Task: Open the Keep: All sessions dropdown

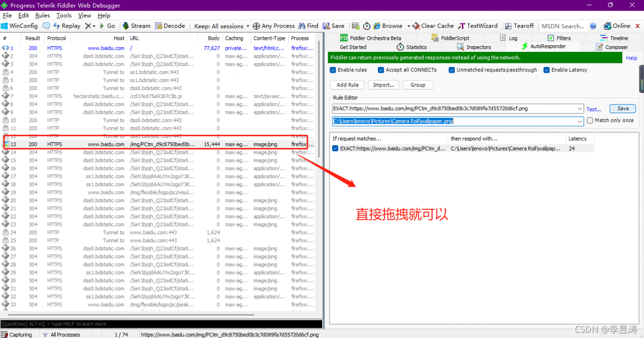Action: (x=221, y=26)
